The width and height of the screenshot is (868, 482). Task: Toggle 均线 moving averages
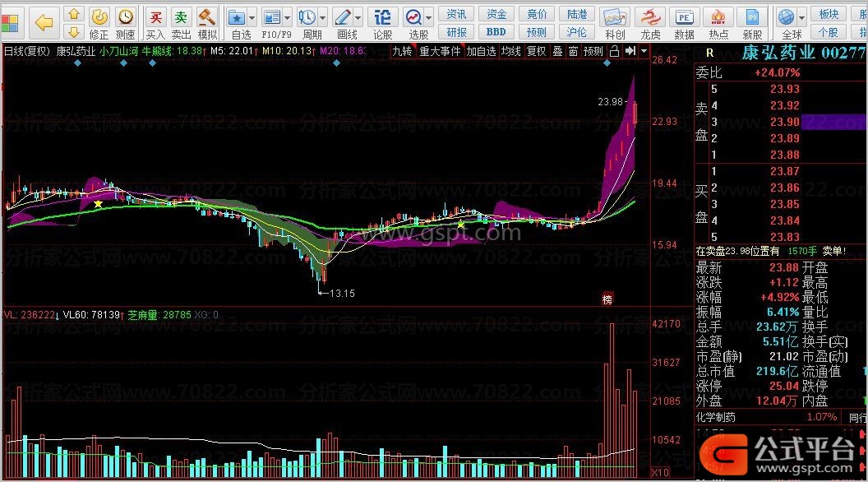pos(511,52)
